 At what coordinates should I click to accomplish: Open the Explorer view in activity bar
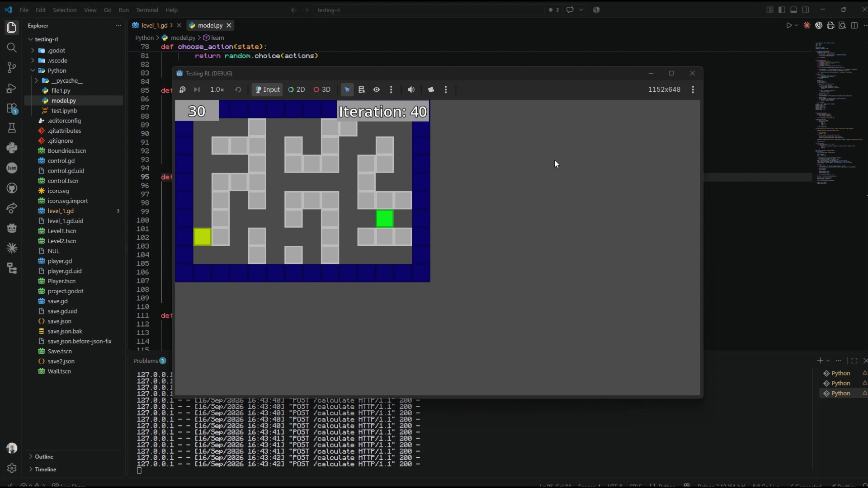[x=12, y=28]
